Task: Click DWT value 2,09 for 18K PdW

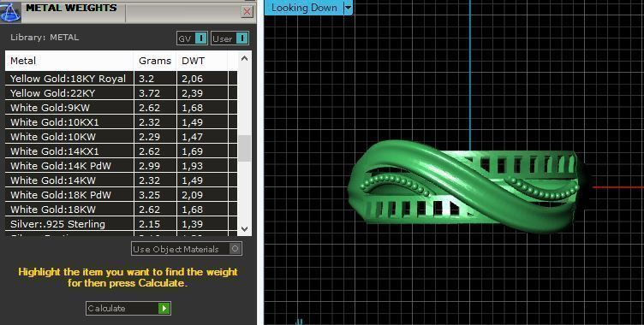Action: [x=192, y=195]
